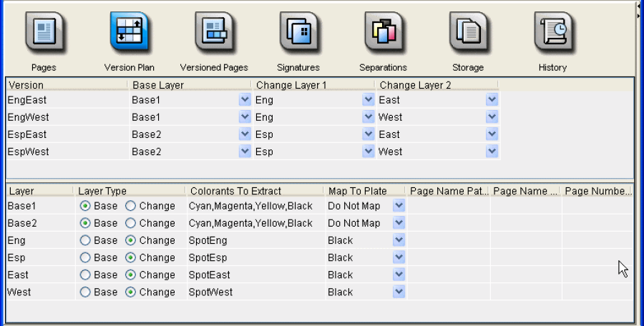The height and width of the screenshot is (326, 644).
Task: Click Page Name Pattern cell for Base1
Action: tap(448, 206)
